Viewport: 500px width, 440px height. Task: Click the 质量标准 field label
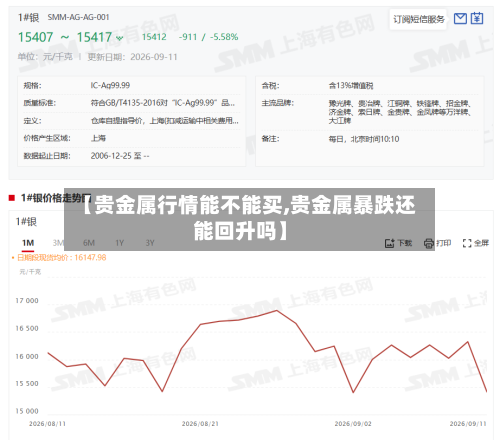click(x=40, y=103)
